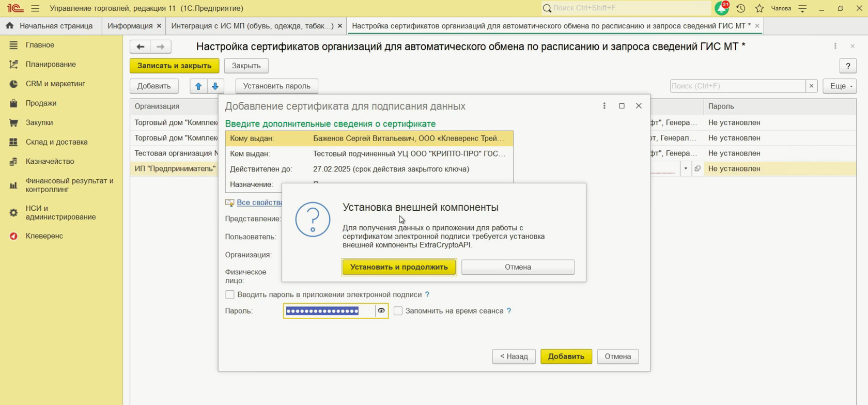
Task: Open the favorites star icon
Action: pyautogui.click(x=759, y=8)
